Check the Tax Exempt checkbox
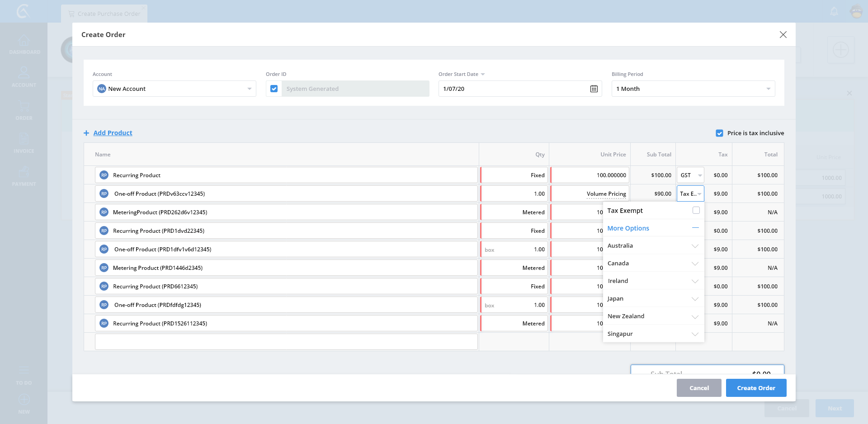Screen dimensions: 868x424 click(x=696, y=210)
